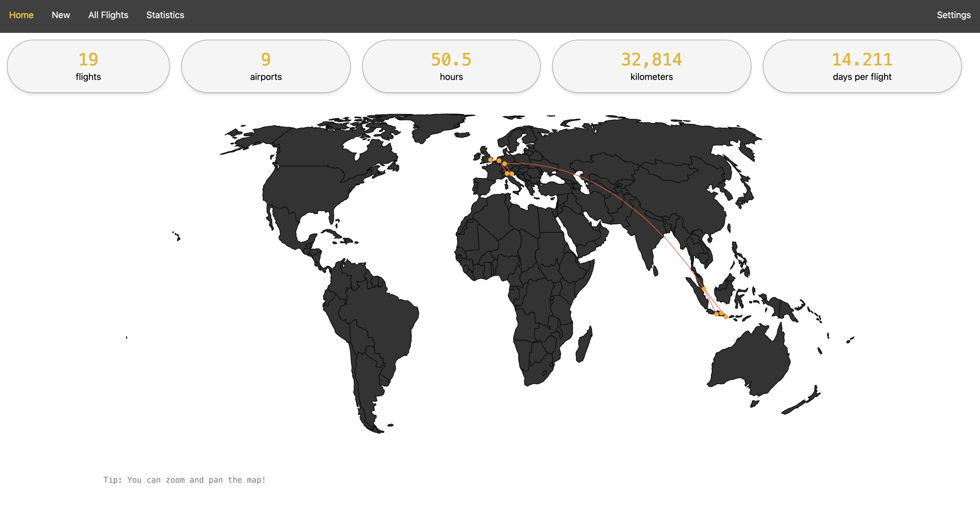Click the airport marker in southern England
This screenshot has width=980, height=513.
pos(490,160)
